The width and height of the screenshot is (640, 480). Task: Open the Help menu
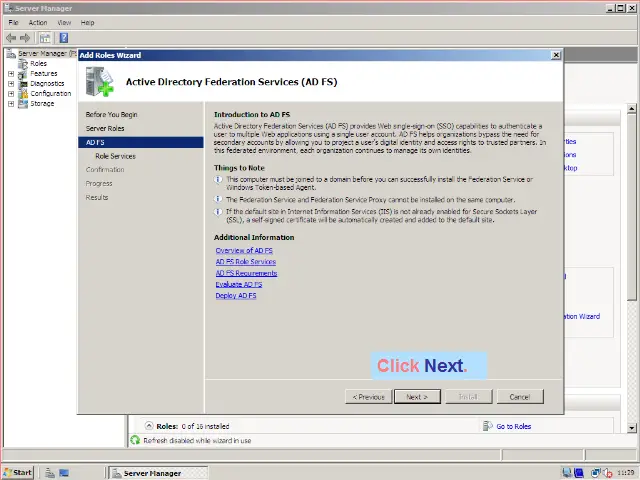click(87, 22)
